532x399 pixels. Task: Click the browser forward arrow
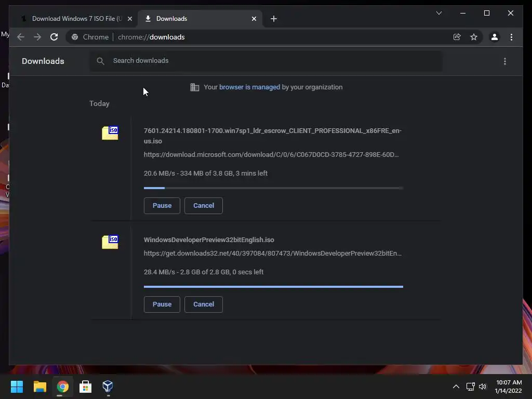click(x=37, y=37)
